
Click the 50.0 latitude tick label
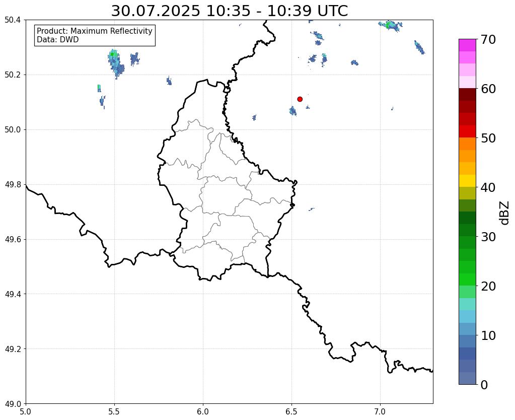(13, 130)
